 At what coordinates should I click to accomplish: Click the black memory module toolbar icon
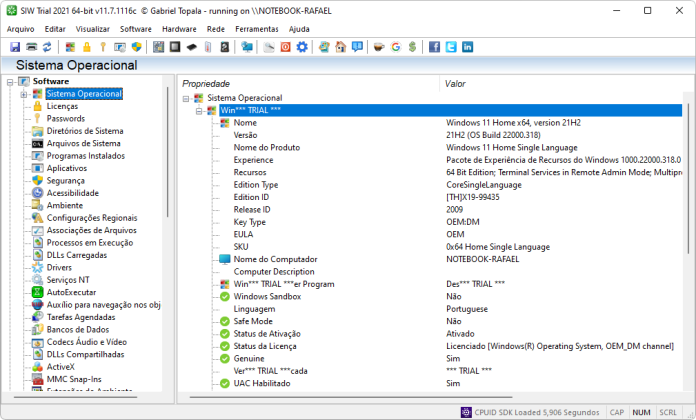tap(191, 47)
